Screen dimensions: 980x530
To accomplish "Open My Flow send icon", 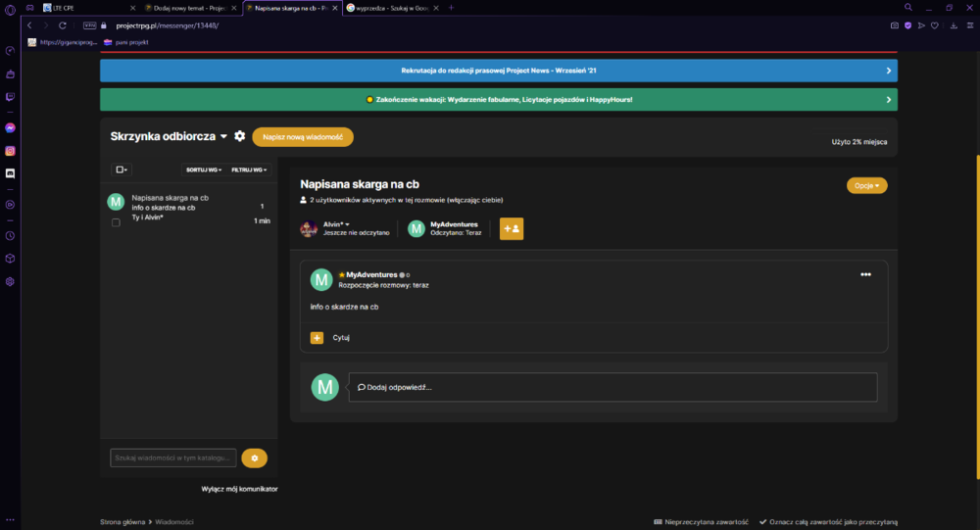I will point(921,25).
